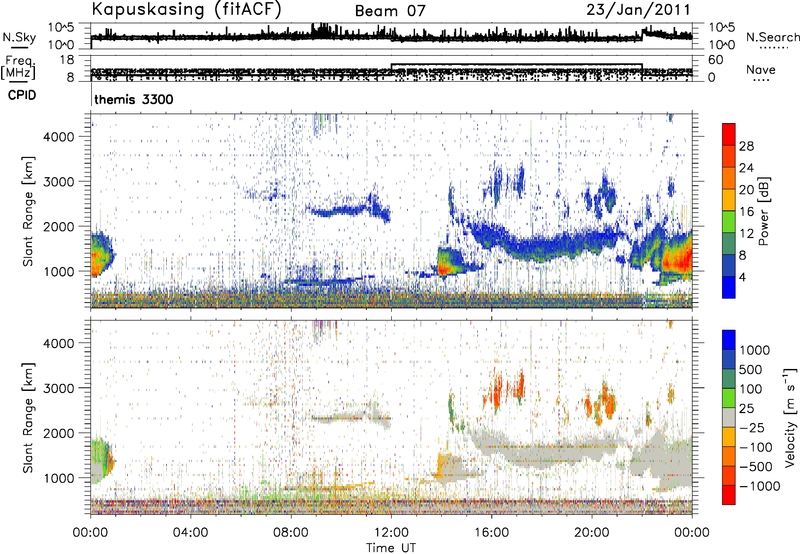Click the '00:00' label at the axis start
This screenshot has height=554, width=800.
point(91,533)
